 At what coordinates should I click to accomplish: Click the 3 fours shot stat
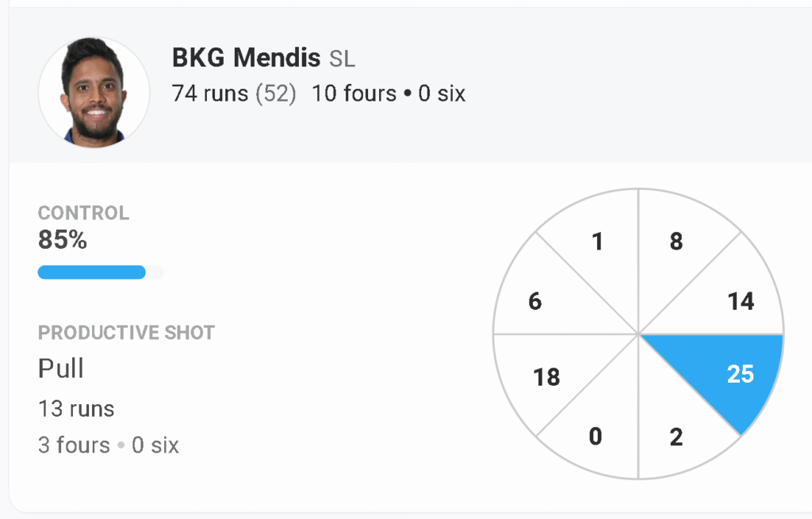click(74, 445)
